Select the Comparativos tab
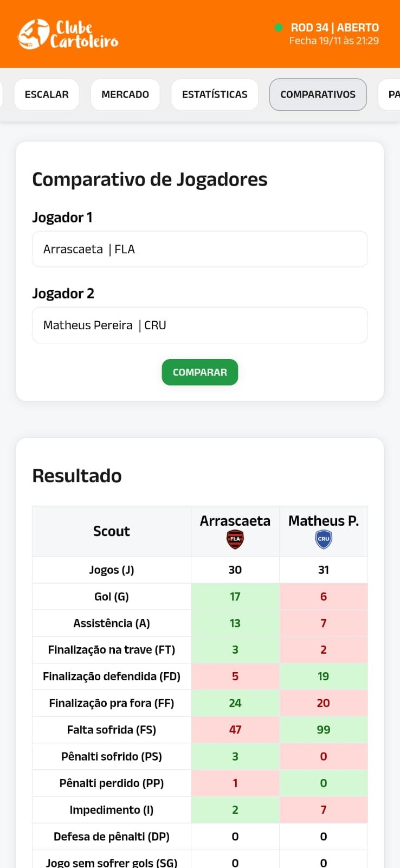 318,94
